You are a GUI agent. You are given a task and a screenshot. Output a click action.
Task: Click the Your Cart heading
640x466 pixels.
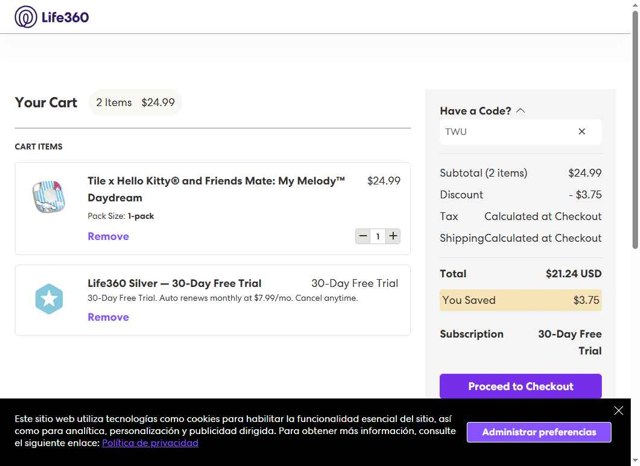click(46, 102)
